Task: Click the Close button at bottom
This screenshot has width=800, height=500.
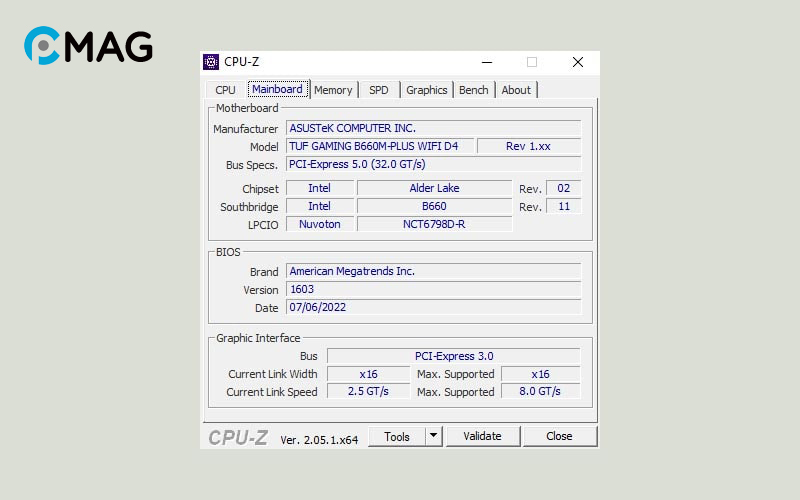Action: (x=560, y=436)
